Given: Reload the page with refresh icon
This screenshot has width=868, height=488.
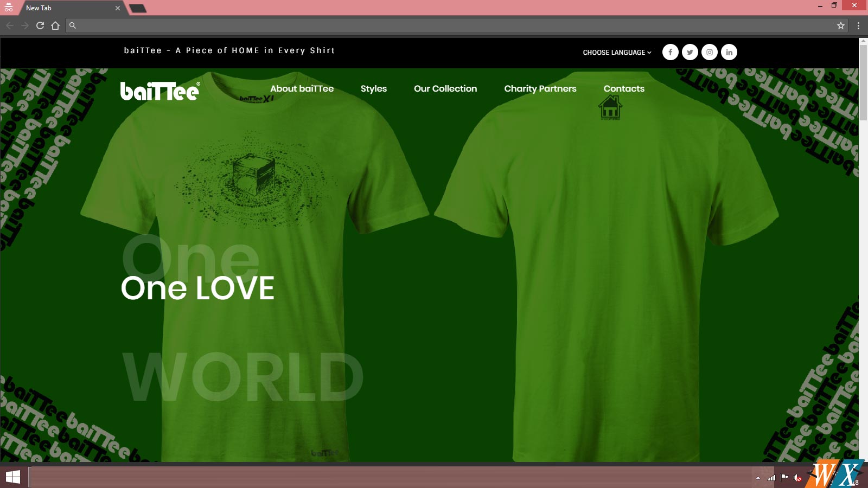Looking at the screenshot, I should tap(40, 25).
